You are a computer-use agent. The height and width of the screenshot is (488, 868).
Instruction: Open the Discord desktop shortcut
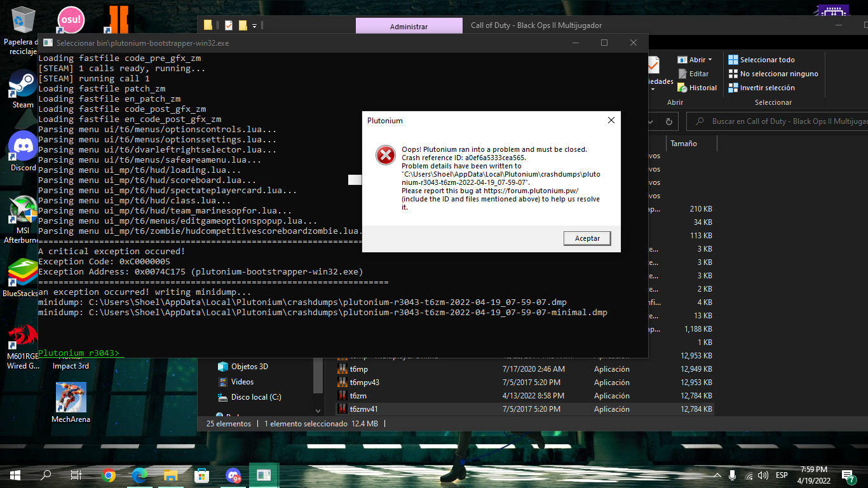click(x=23, y=151)
